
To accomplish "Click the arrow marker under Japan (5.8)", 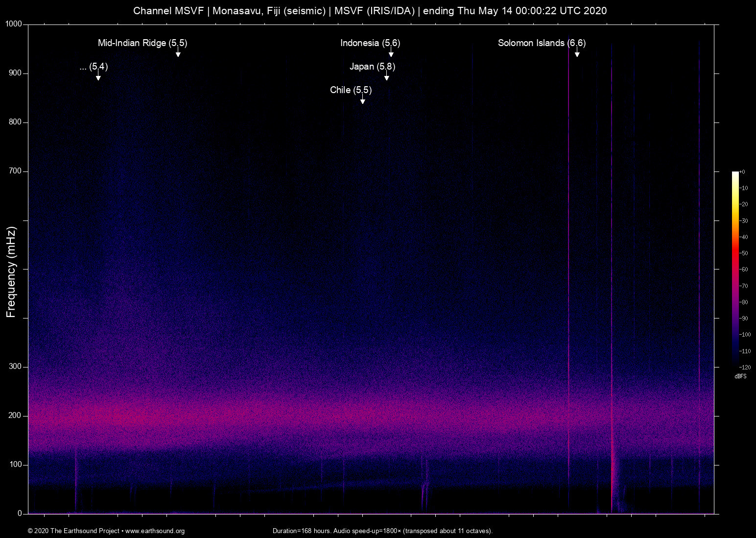I will [x=387, y=77].
